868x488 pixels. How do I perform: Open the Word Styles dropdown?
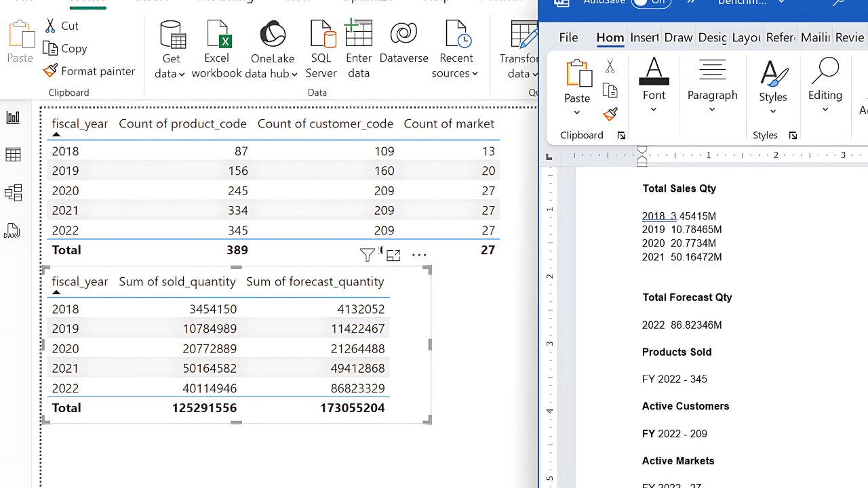pyautogui.click(x=773, y=110)
